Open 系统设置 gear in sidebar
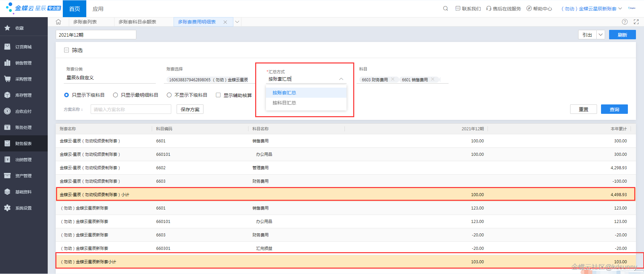The width and height of the screenshot is (644, 274). 23,208
